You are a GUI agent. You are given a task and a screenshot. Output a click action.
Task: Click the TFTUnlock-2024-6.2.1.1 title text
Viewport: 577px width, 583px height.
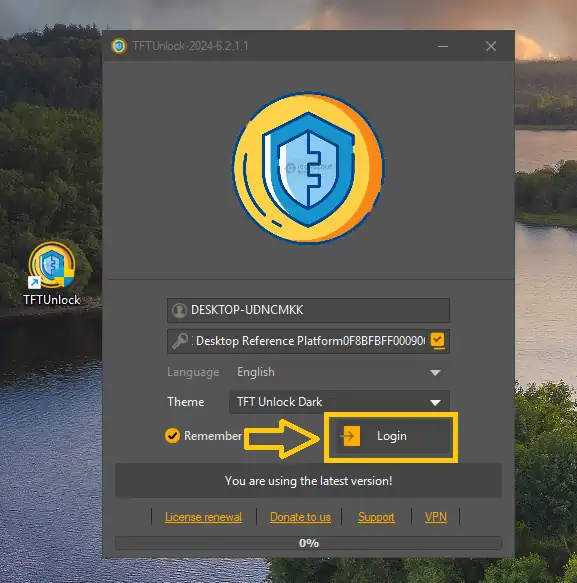190,46
